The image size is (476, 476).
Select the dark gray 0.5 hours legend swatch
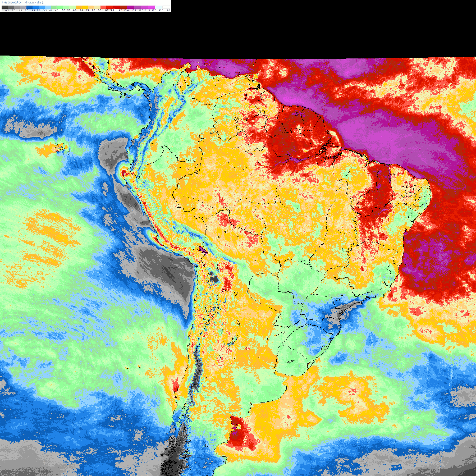(x=4, y=7)
